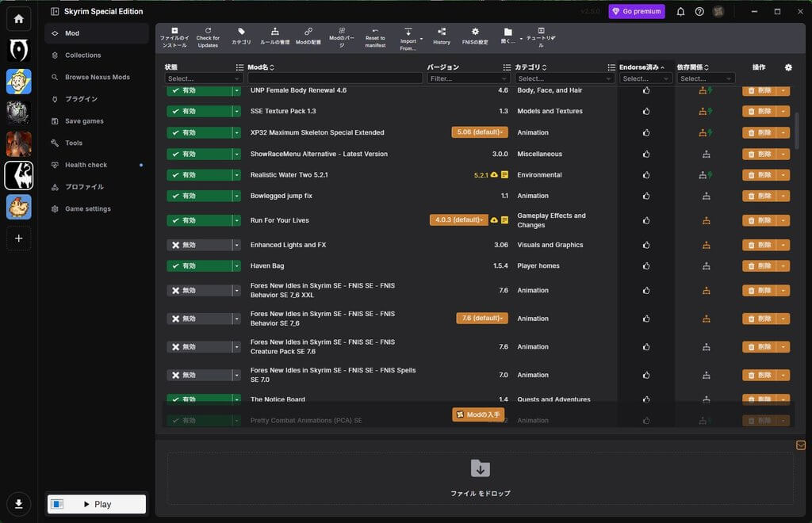Viewport: 812px width, 523px height.
Task: Open the envelope icon above drop zone
Action: point(801,445)
